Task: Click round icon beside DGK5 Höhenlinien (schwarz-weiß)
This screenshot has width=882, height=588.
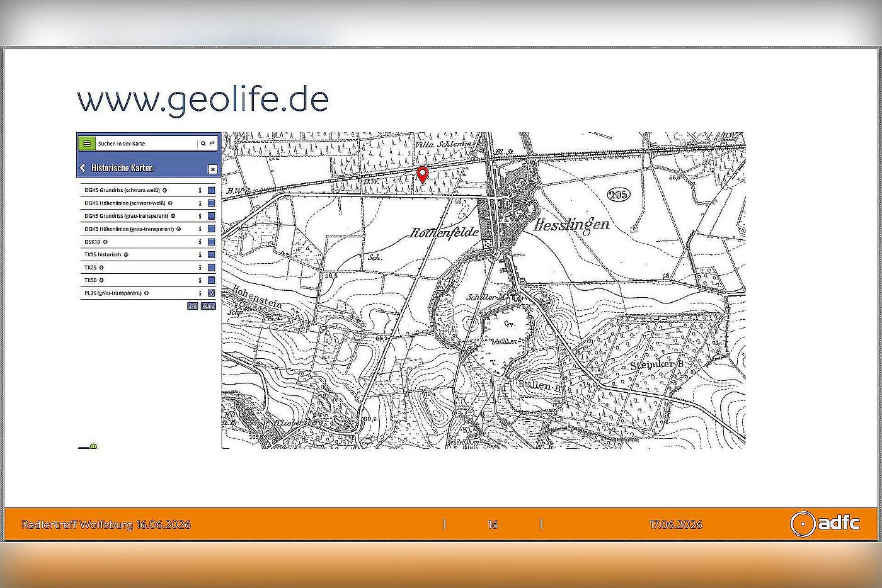Action: point(170,203)
